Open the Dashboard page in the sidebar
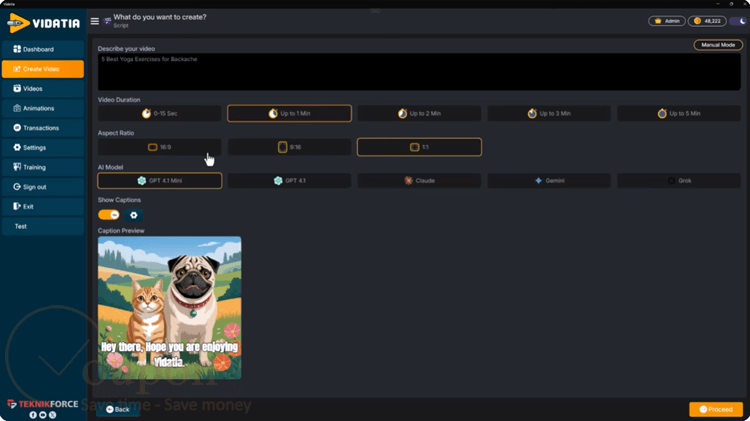 [x=43, y=49]
